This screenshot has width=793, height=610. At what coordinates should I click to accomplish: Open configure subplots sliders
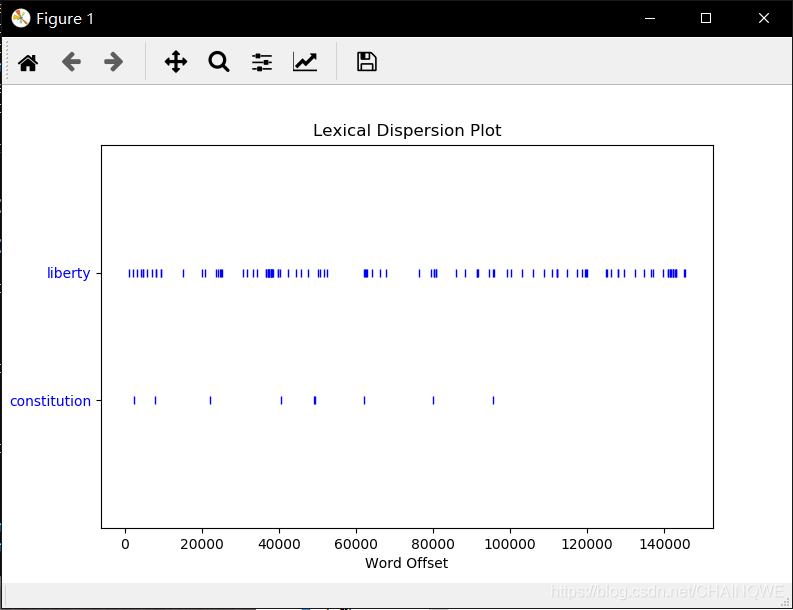pyautogui.click(x=262, y=62)
